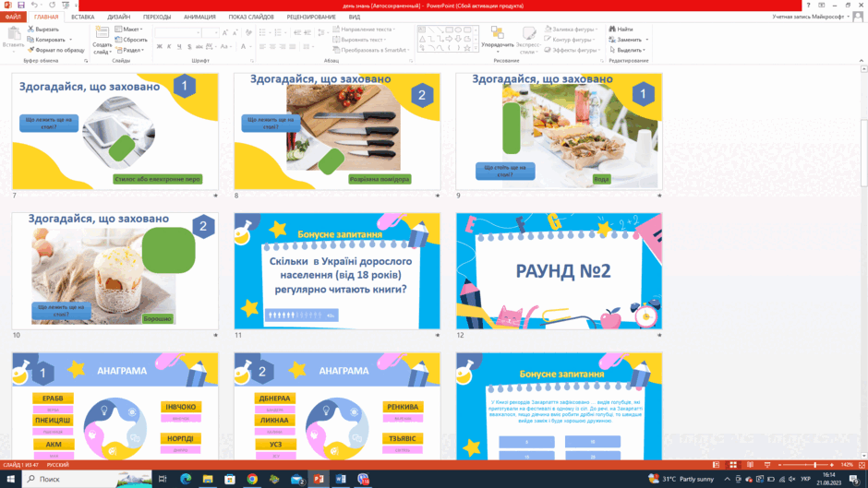Select slide 11 Бонусне запитання thumbnail
The image size is (868, 488).
point(337,271)
